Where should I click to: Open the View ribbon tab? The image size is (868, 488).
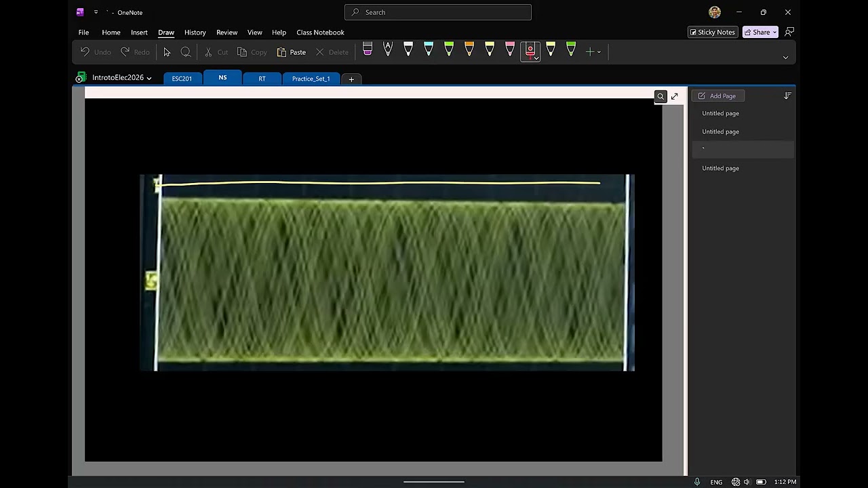pyautogui.click(x=254, y=33)
